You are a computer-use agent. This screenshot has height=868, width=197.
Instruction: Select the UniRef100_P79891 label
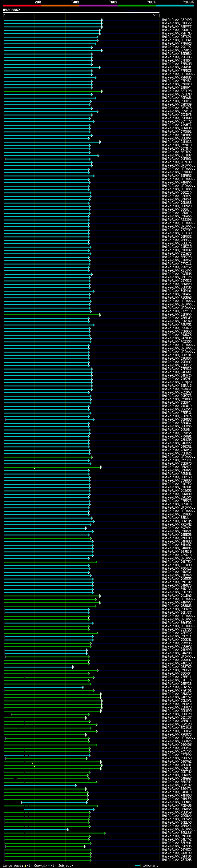click(x=177, y=437)
